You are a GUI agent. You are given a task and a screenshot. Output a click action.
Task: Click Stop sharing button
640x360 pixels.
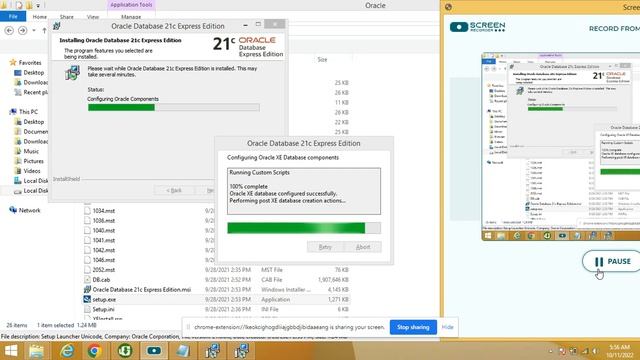tap(413, 327)
